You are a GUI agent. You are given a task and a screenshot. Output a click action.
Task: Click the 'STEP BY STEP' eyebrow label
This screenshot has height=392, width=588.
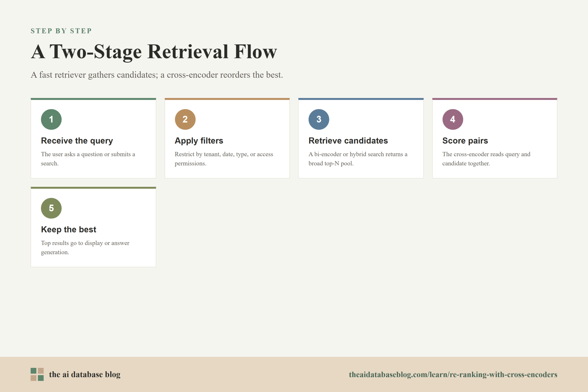tap(61, 31)
